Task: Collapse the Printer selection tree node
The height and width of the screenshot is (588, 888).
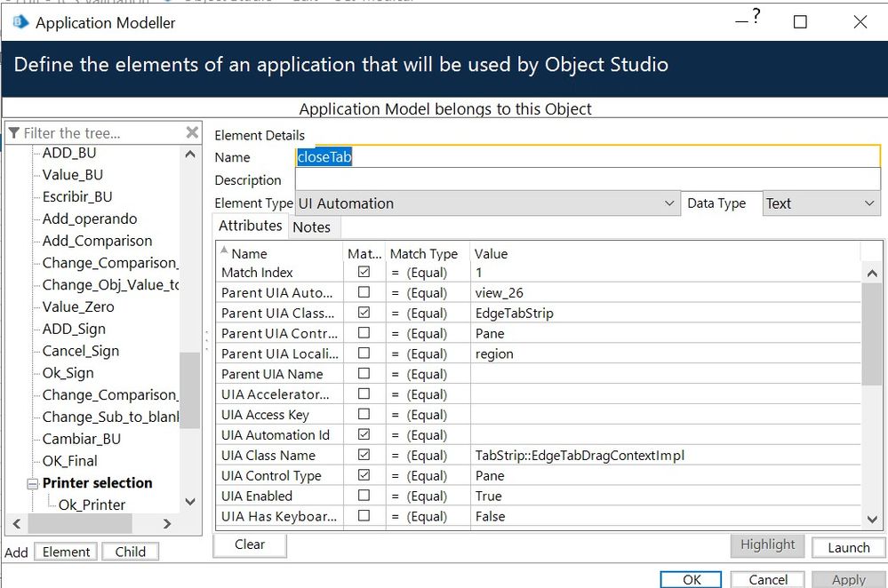Action: pyautogui.click(x=33, y=484)
